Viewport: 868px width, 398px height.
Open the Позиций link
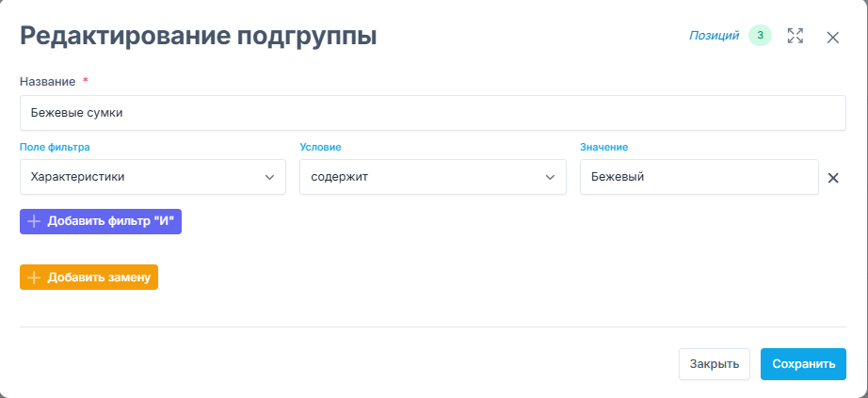[x=715, y=36]
